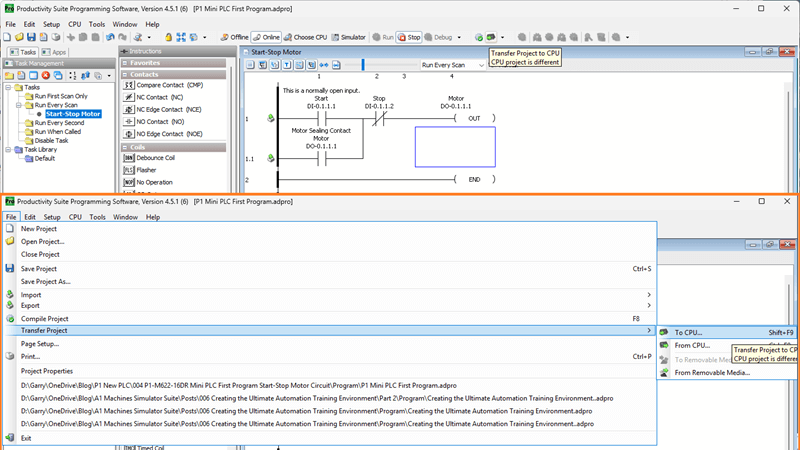The image size is (800, 450).
Task: Switch to Offline mode in the toolbar
Action: pos(235,37)
